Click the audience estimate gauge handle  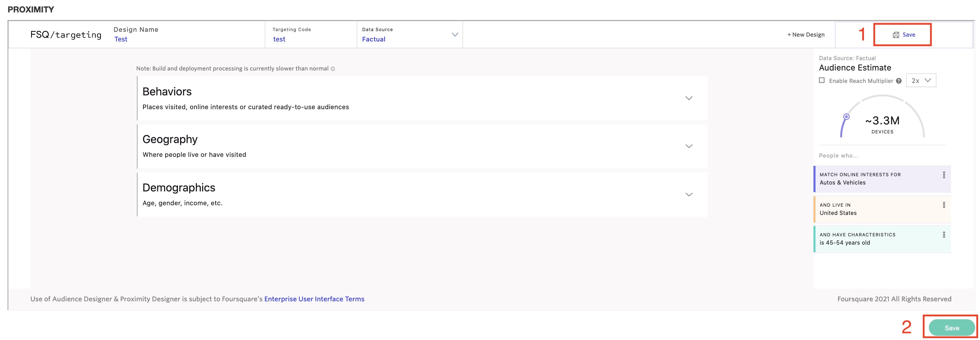(846, 117)
